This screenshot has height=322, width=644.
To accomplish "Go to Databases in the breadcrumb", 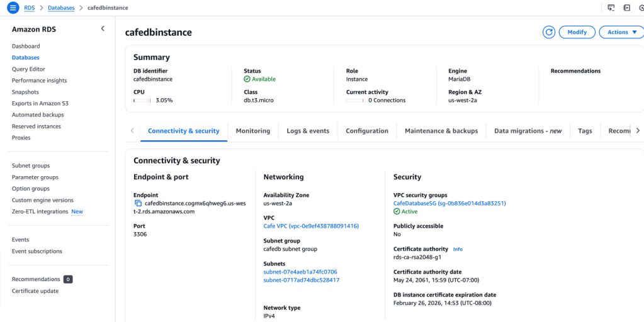I will (x=60, y=8).
